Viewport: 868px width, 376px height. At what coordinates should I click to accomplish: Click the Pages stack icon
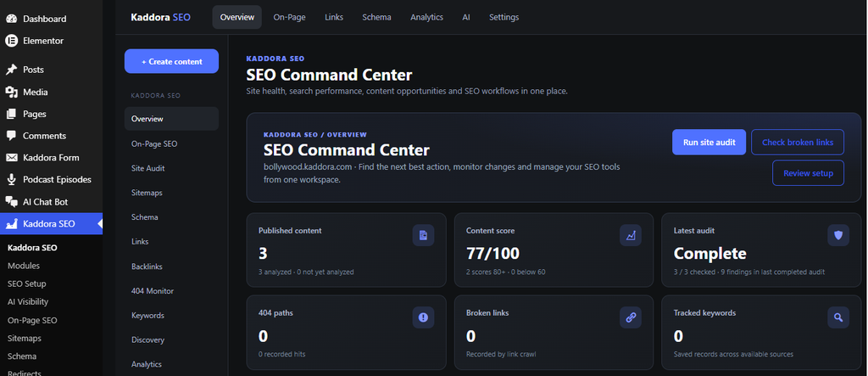pyautogui.click(x=11, y=115)
